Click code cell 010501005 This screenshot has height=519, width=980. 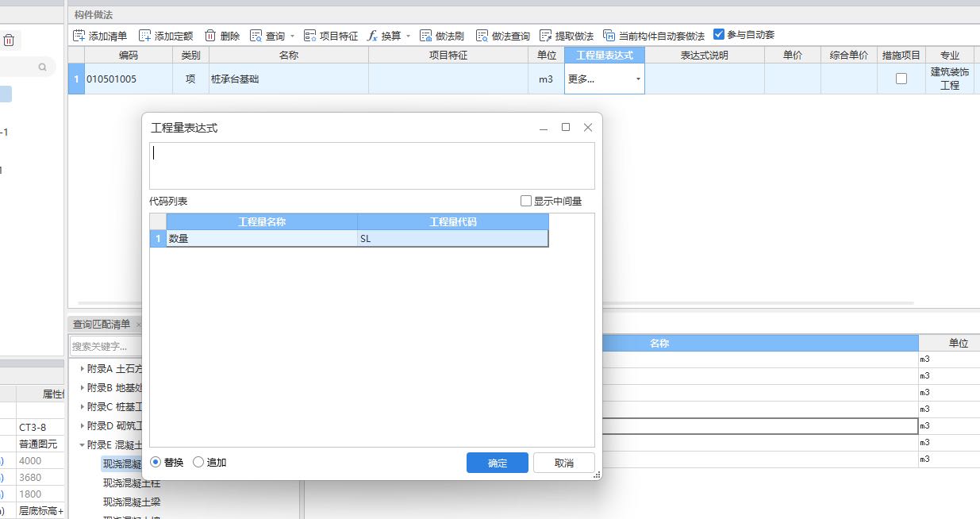point(129,79)
